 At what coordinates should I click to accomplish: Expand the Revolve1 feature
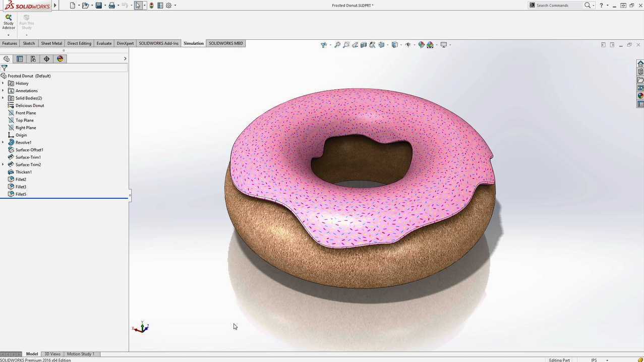[x=4, y=142]
